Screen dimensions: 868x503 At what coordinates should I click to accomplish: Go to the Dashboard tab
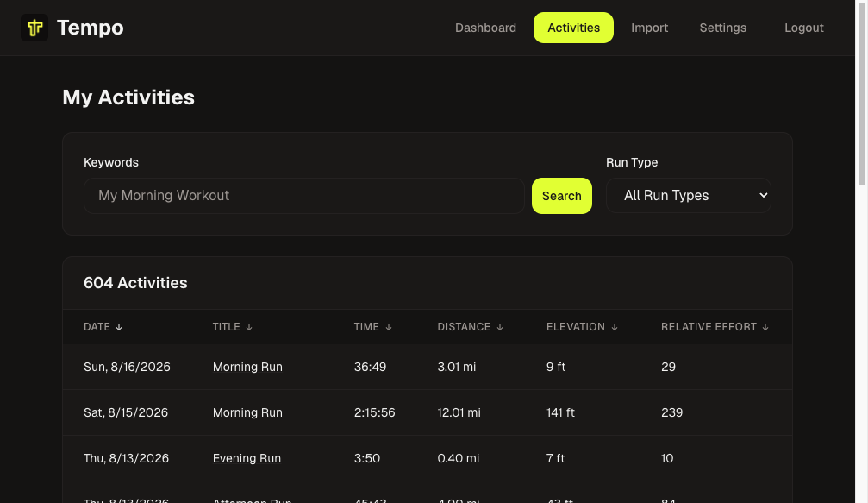(485, 28)
